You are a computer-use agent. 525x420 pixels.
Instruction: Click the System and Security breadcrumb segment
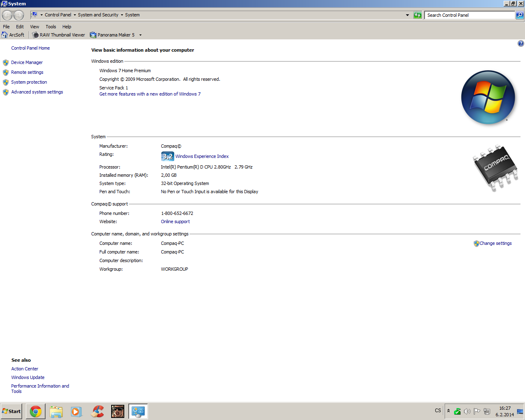click(98, 15)
